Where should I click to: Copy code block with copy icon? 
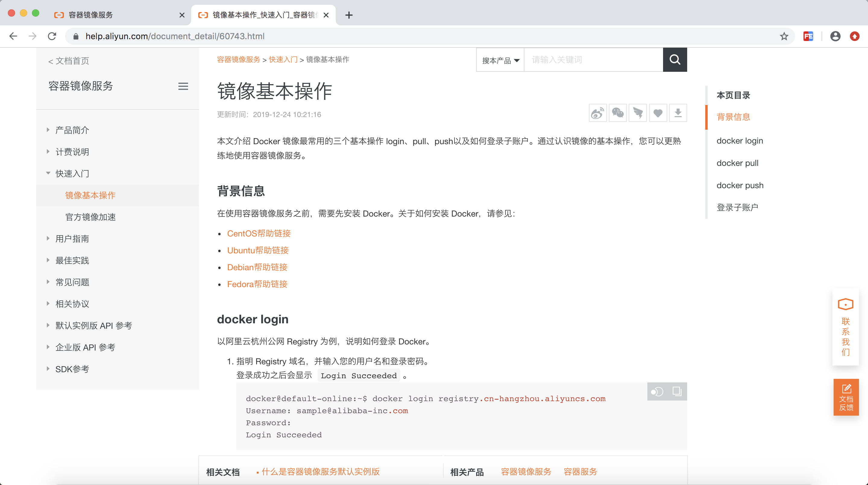pyautogui.click(x=677, y=391)
